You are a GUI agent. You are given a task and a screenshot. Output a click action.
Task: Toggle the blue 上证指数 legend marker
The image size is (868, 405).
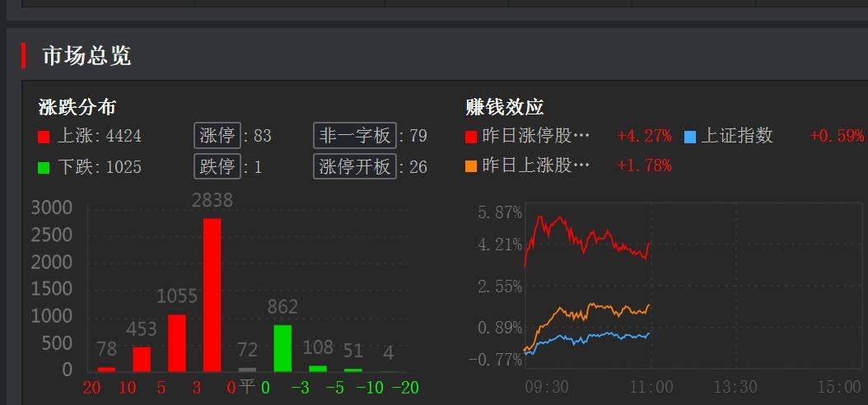(x=690, y=137)
